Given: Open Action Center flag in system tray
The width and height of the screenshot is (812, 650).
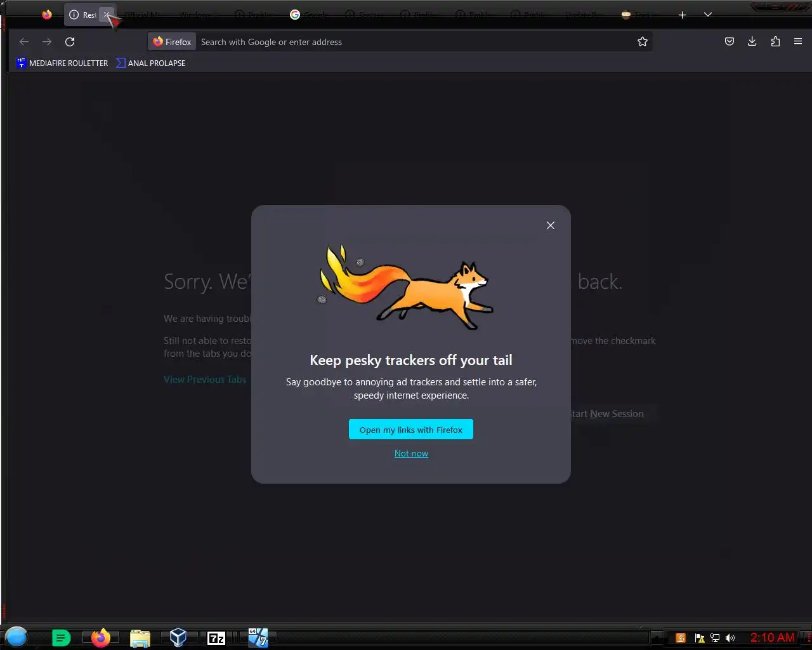Looking at the screenshot, I should (x=700, y=638).
